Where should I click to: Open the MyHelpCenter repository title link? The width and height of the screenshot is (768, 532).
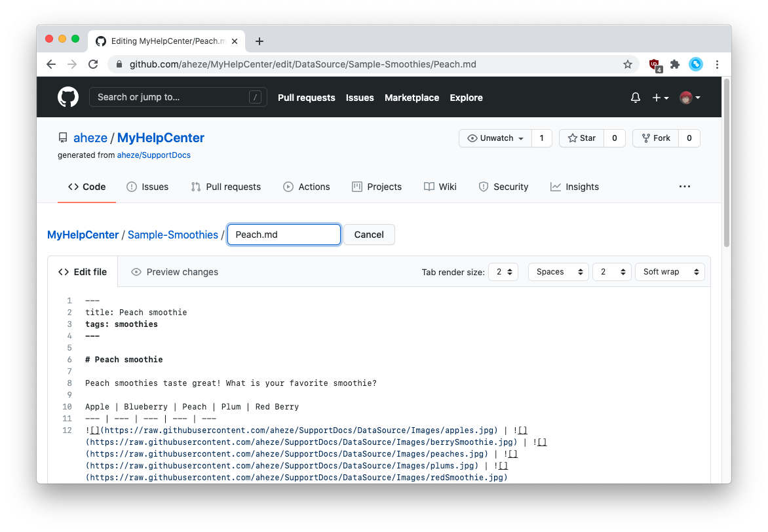point(161,138)
